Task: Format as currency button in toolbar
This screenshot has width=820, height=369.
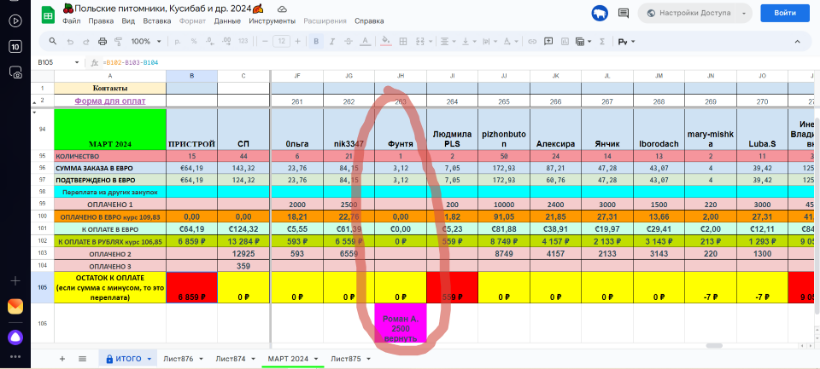Action: click(x=177, y=41)
